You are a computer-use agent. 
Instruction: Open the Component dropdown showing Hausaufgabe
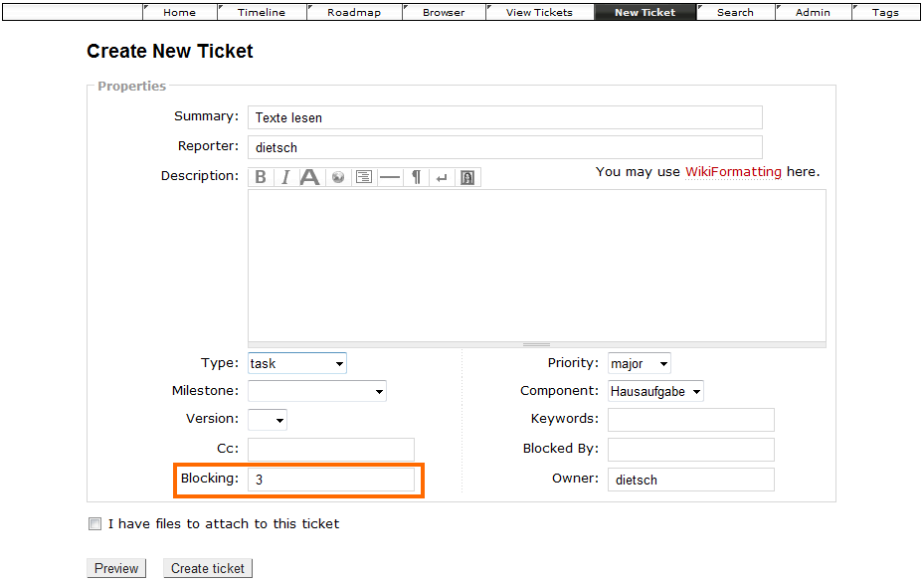tap(655, 391)
